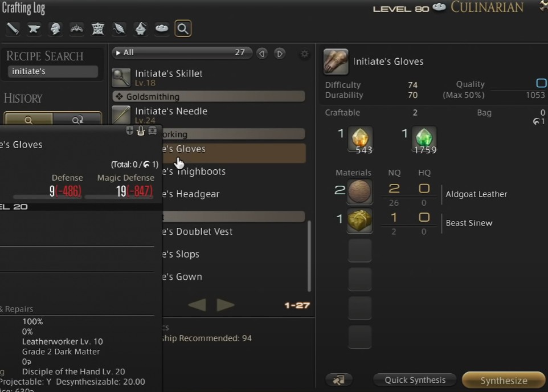Viewport: 548px width, 392px height.
Task: Select the Culinarian skillet icon
Action: click(x=162, y=28)
